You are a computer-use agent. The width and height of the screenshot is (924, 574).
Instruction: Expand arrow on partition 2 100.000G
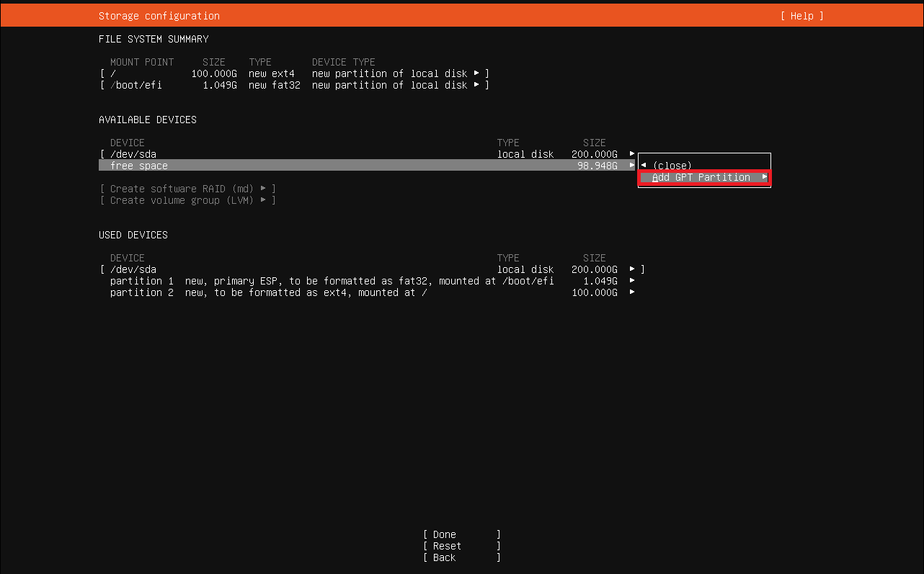tap(632, 292)
